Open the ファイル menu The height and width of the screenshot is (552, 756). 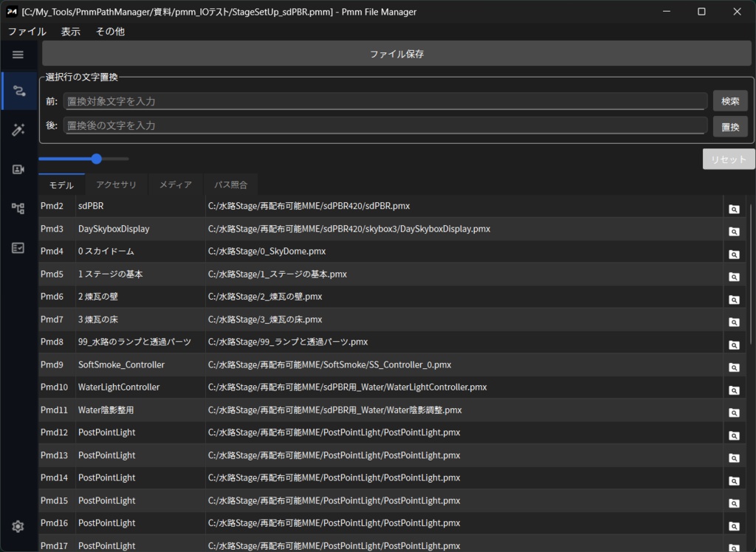click(27, 31)
